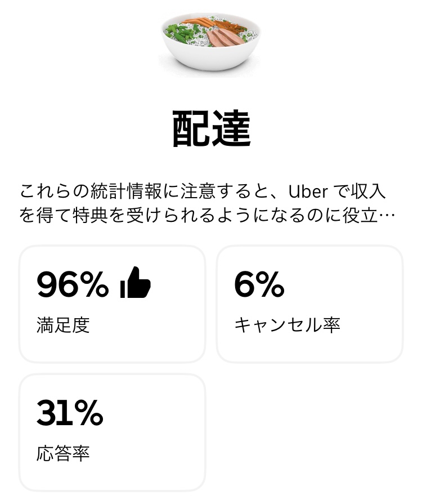
Task: Select the 満足度 label text
Action: pyautogui.click(x=63, y=325)
